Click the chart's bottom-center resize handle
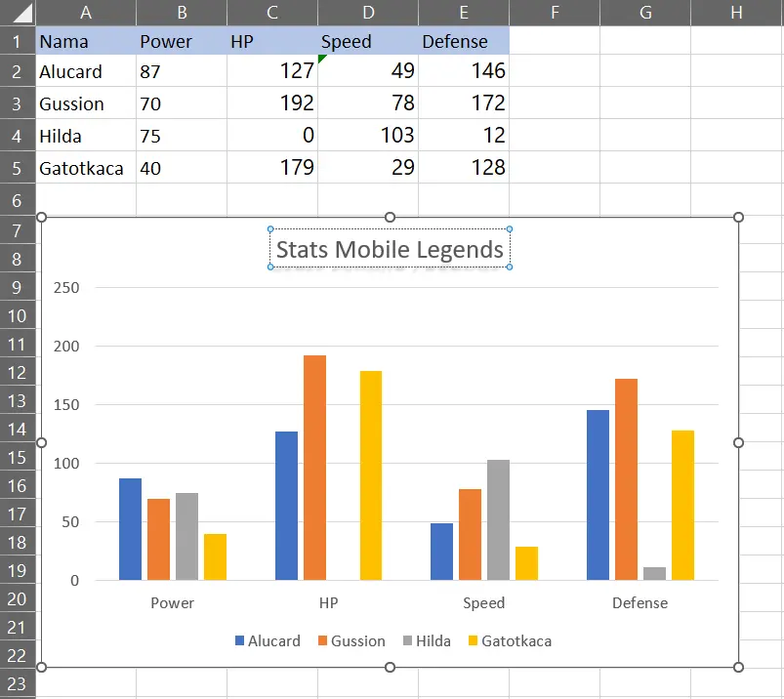 [x=390, y=667]
